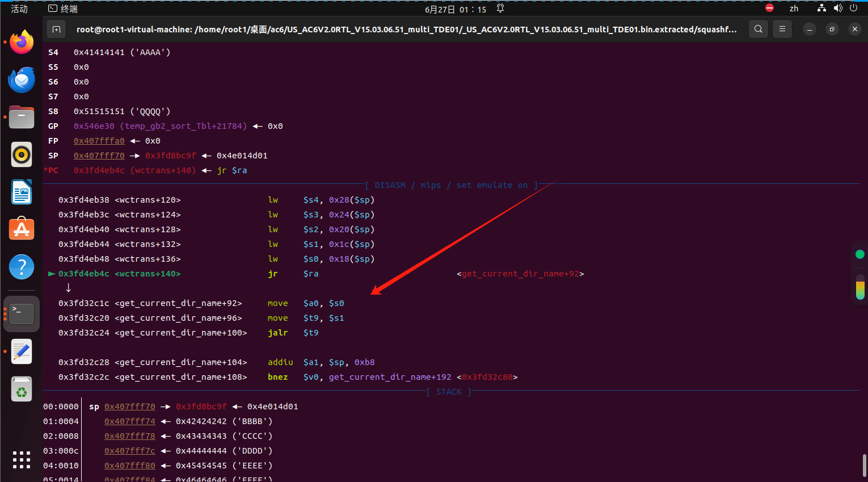Click the volume speaker icon
The image size is (868, 482).
click(838, 8)
